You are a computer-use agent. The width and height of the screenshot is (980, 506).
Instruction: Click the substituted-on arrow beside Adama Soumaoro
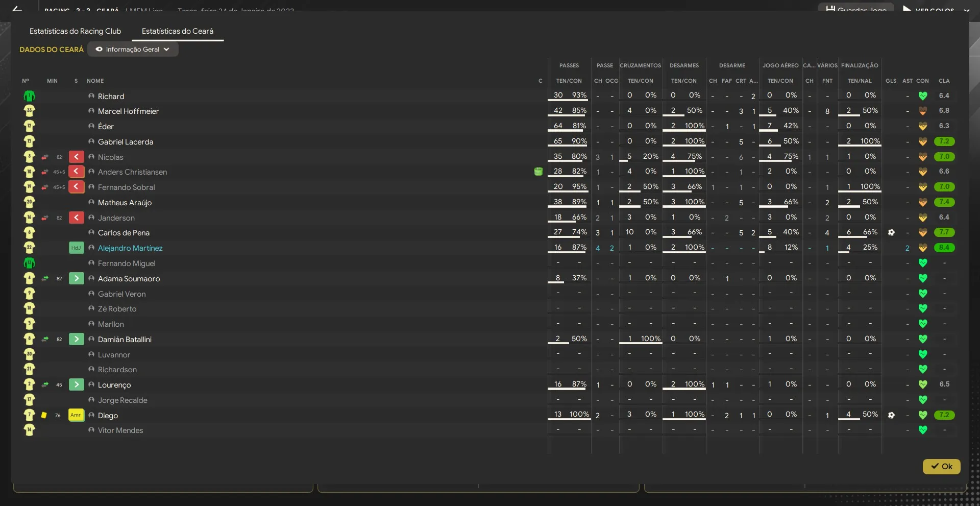click(x=76, y=278)
